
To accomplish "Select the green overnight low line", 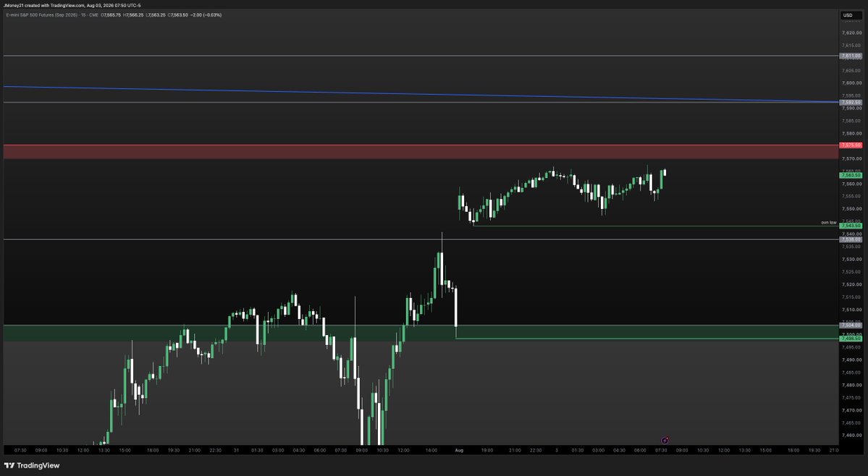I will 656,226.
